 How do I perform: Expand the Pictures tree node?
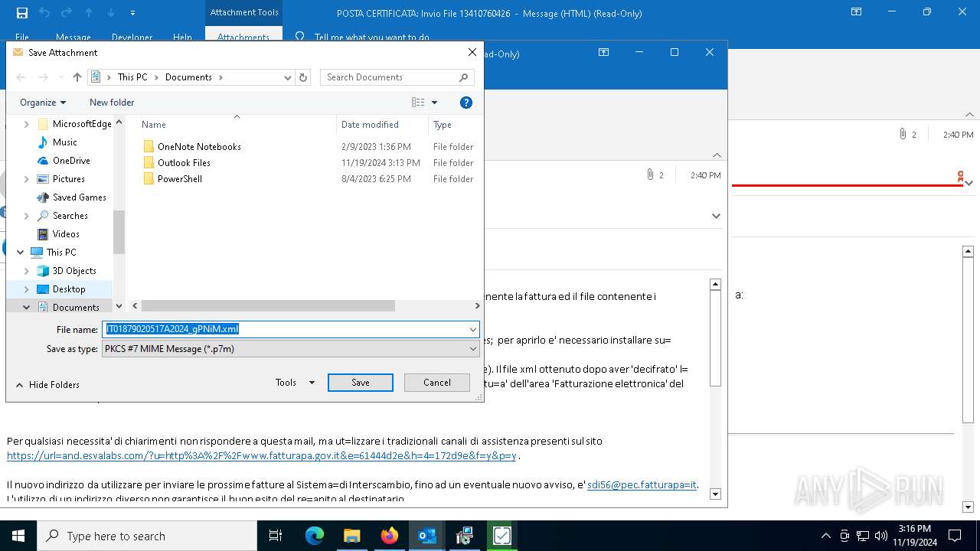point(27,179)
